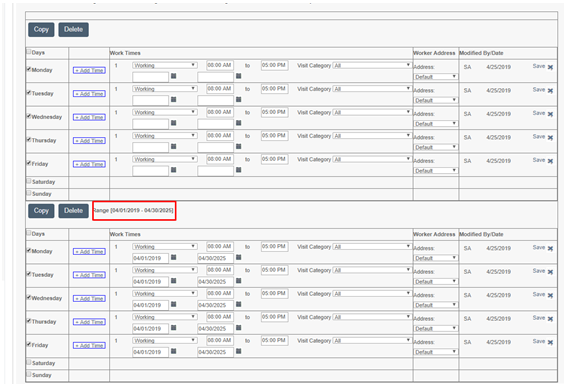This screenshot has height=384, width=564.
Task: Open end date calendar for Tuesday in top schedule
Action: coord(238,99)
